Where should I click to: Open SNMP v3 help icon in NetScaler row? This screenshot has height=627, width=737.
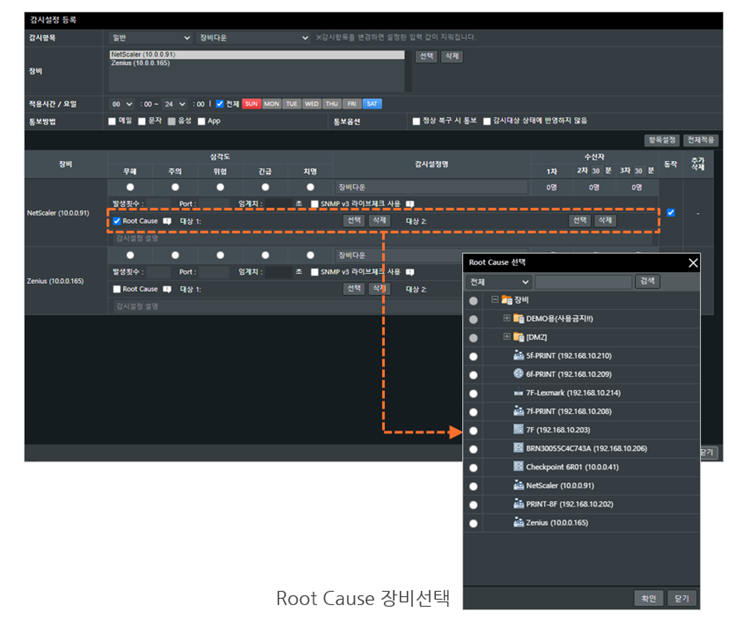(x=410, y=204)
